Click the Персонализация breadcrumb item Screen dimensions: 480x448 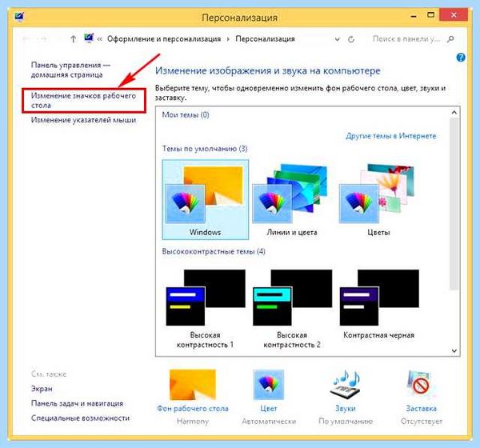click(265, 39)
